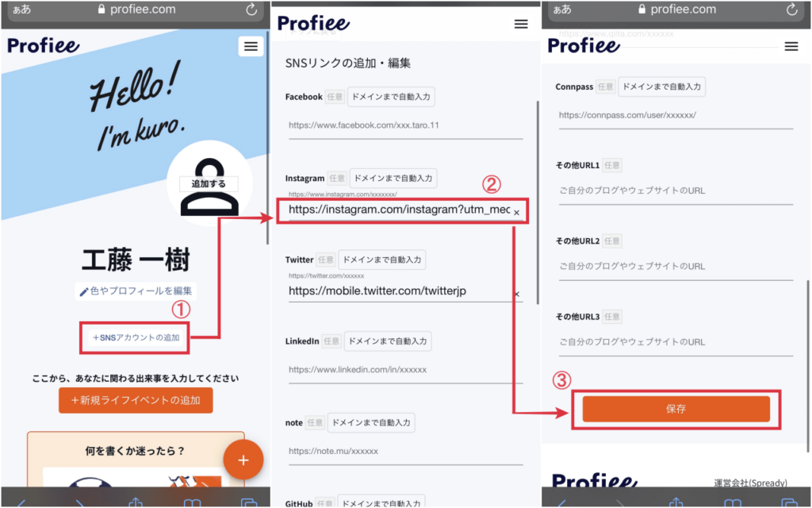Click Instagram ドメインまで自動入力 button

tap(393, 179)
